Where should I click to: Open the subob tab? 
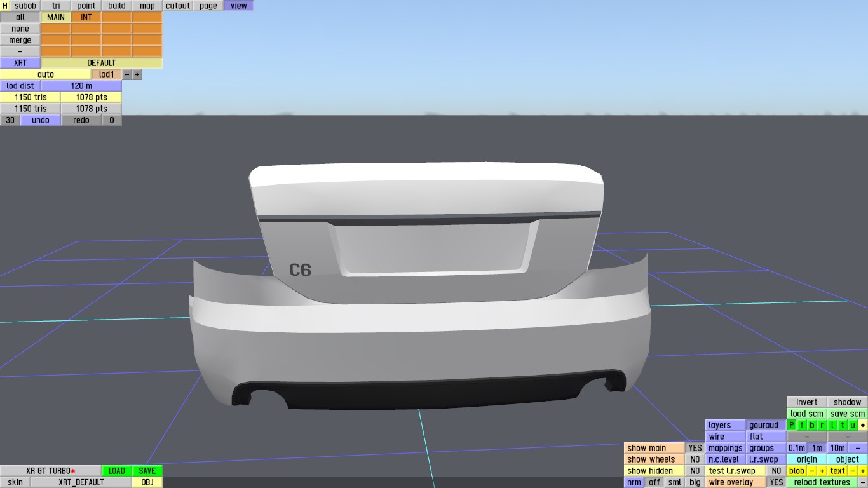25,6
